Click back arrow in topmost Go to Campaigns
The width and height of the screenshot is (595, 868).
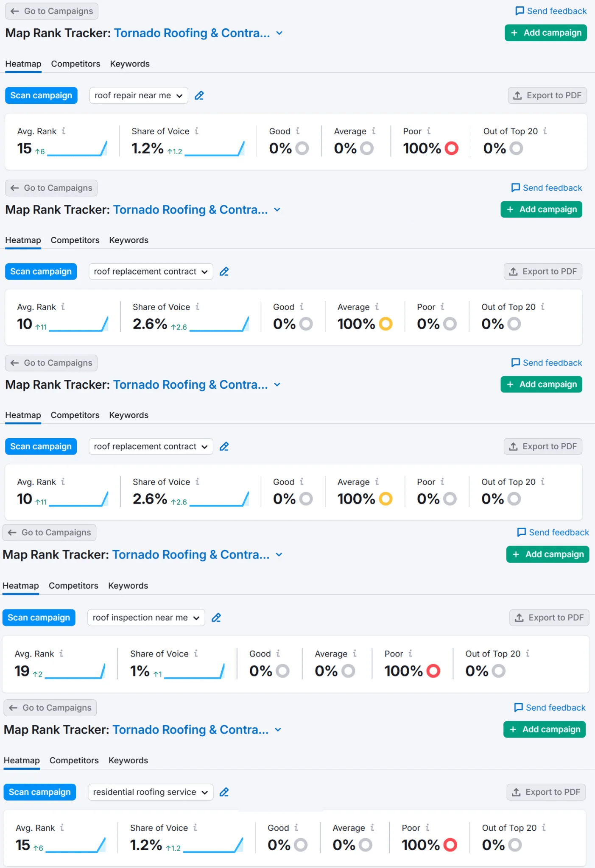[15, 11]
